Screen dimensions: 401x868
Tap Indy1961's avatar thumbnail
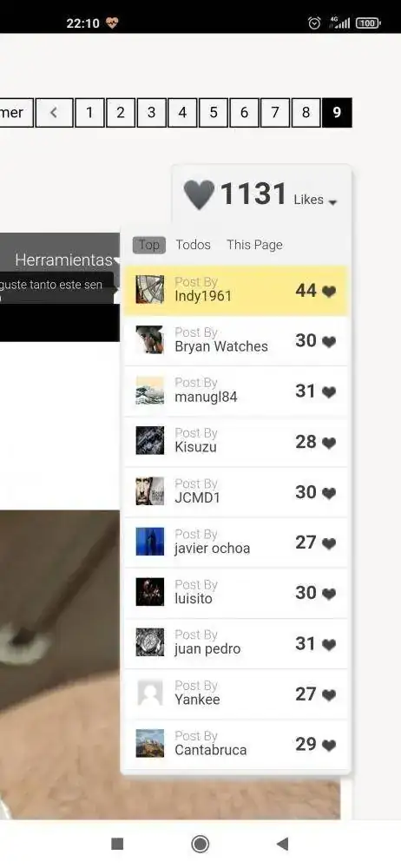pos(149,290)
